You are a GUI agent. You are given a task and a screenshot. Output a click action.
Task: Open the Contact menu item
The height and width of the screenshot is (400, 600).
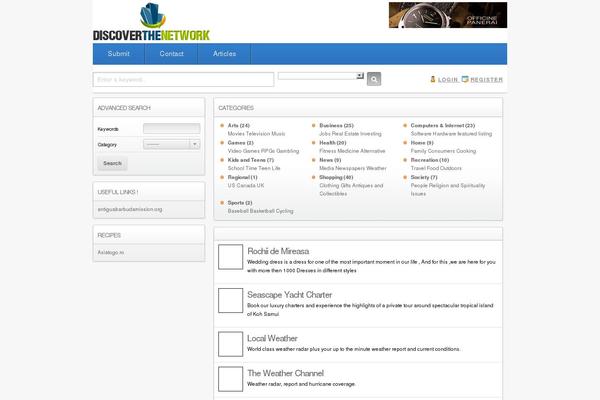click(x=171, y=54)
